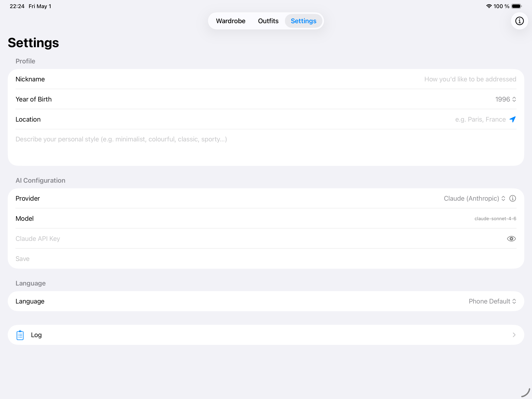Click the Provider label
The width and height of the screenshot is (532, 399).
[x=28, y=198]
